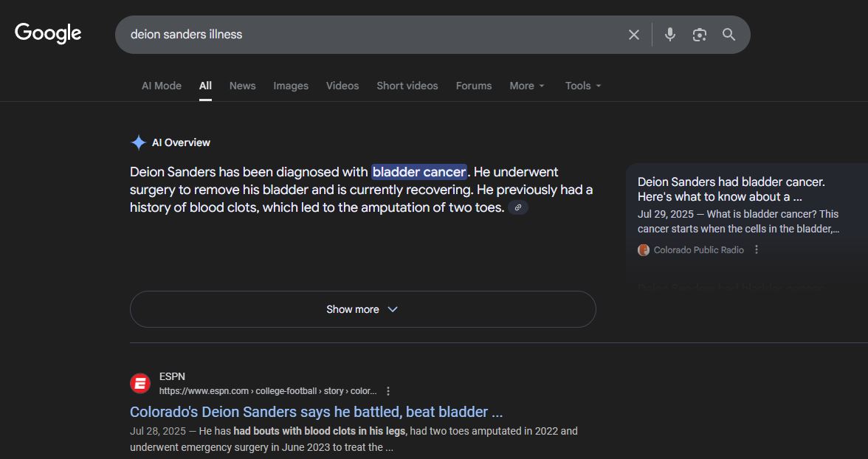Start voice search with microphone icon
The width and height of the screenshot is (868, 459).
tap(670, 35)
